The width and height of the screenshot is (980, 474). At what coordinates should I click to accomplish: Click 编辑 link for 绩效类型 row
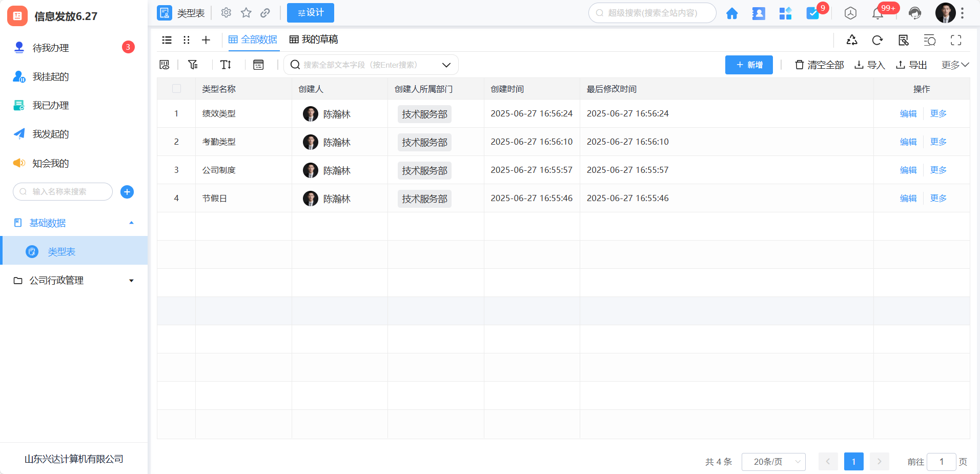908,113
